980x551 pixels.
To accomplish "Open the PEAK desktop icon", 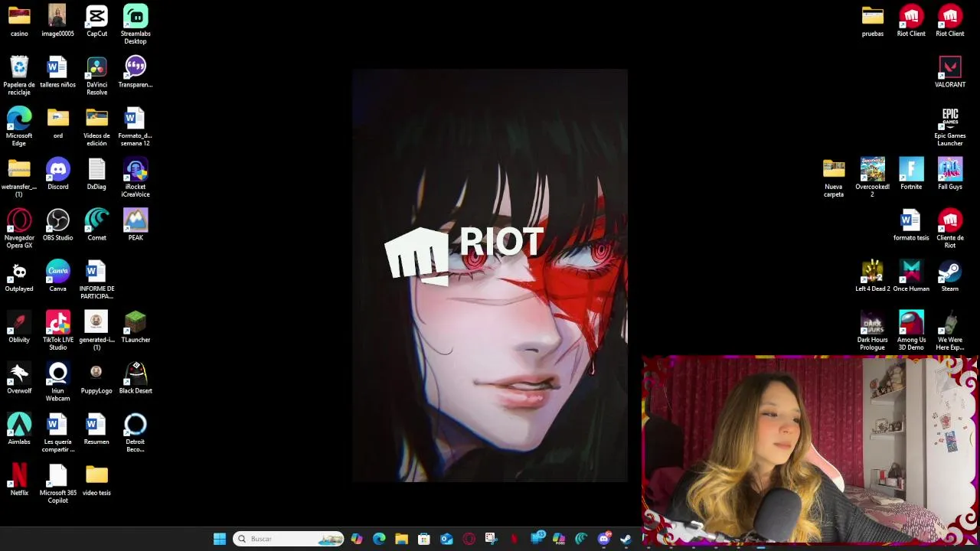I will (136, 225).
